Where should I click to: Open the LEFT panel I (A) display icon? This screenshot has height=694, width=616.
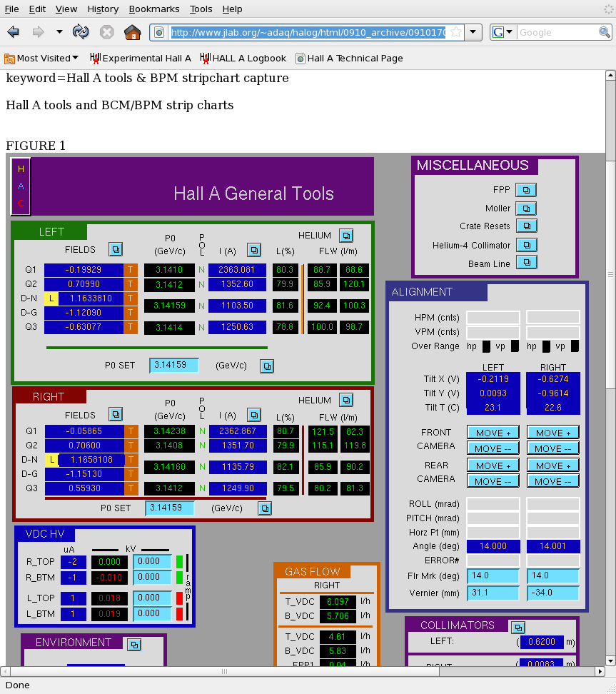point(253,250)
